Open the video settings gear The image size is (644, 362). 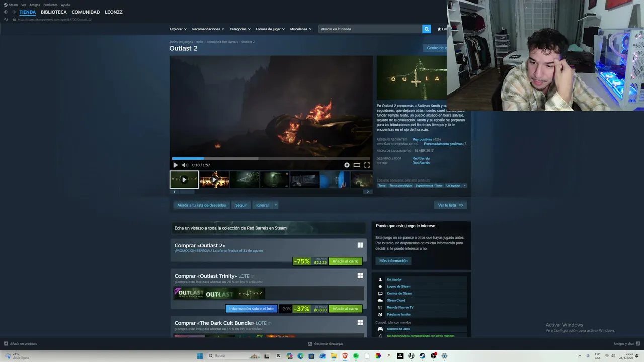click(x=347, y=165)
